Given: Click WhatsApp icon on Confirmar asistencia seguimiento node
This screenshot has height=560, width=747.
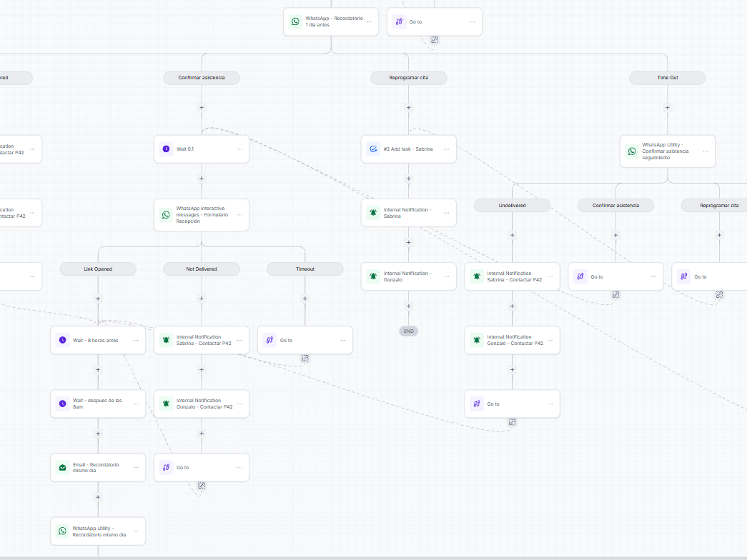Looking at the screenshot, I should (x=632, y=151).
